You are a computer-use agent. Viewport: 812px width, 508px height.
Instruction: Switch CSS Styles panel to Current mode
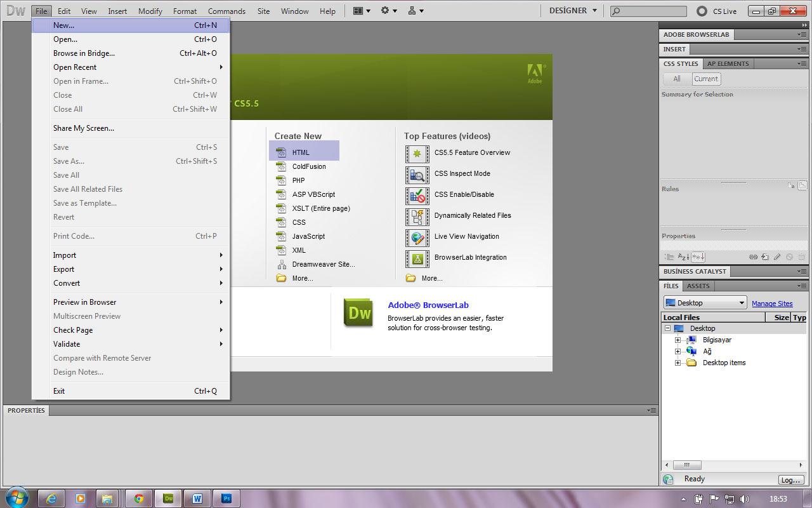706,79
